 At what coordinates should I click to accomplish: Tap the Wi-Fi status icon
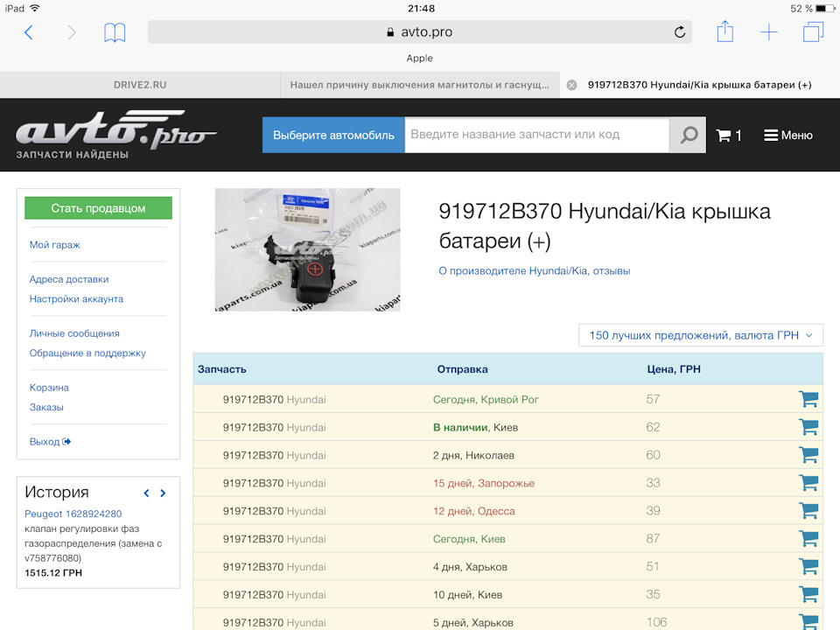click(35, 8)
